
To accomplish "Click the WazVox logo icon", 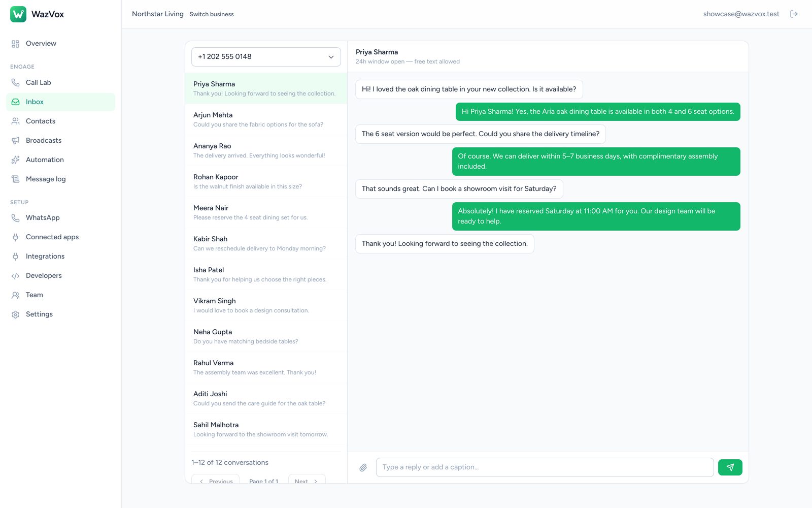I will tap(18, 14).
